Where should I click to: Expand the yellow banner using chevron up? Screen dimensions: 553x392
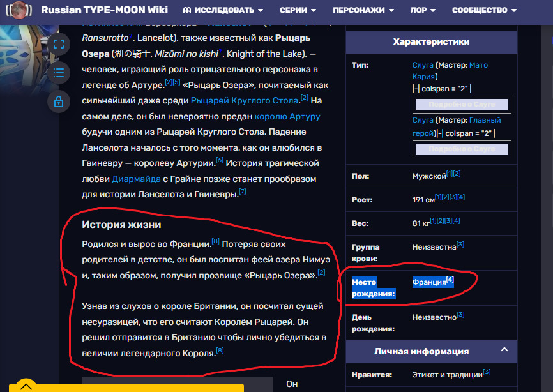click(x=26, y=386)
